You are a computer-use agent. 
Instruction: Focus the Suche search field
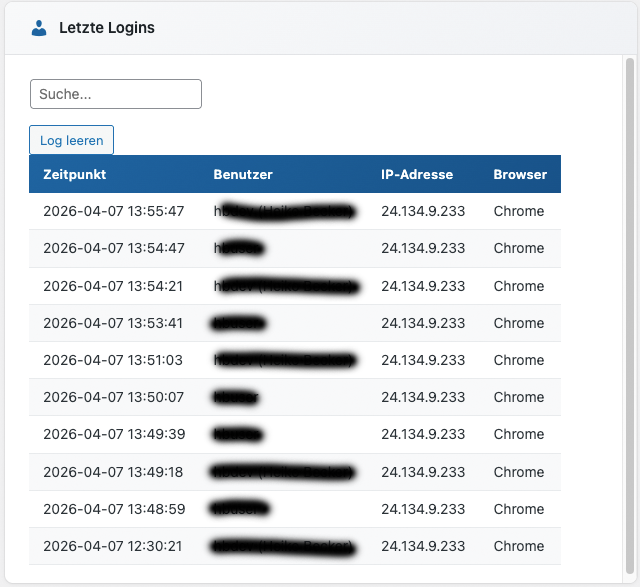coord(116,94)
